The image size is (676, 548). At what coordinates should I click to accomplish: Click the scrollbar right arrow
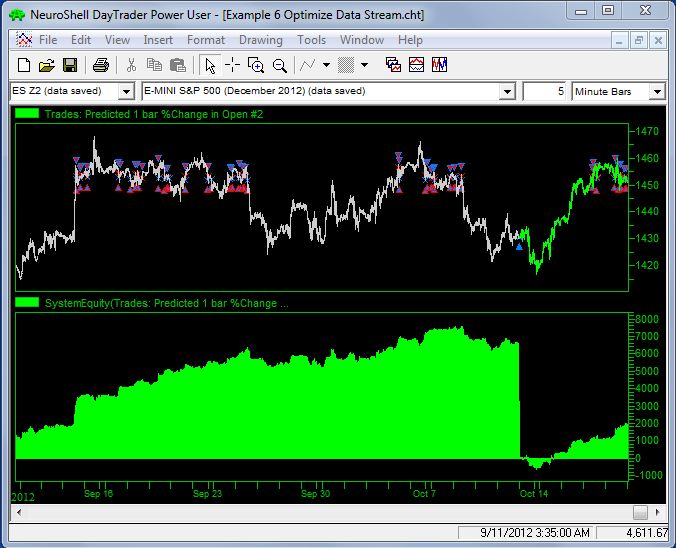click(x=657, y=513)
